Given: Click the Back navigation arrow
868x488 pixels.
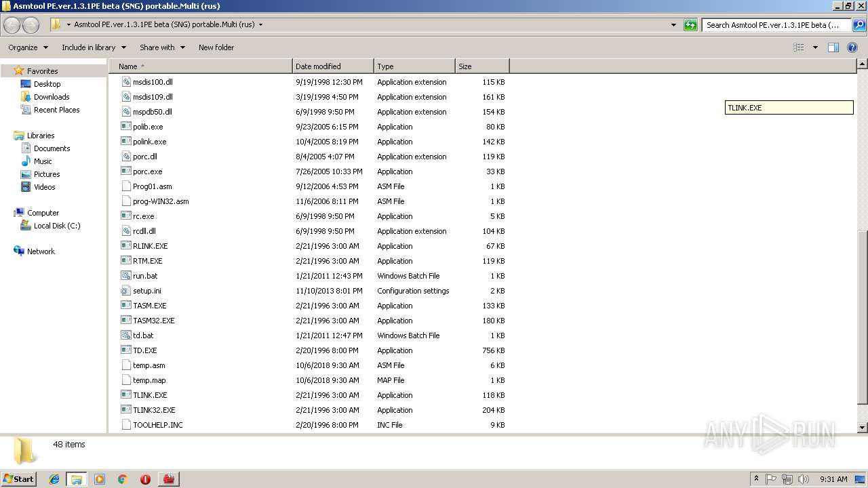Looking at the screenshot, I should (x=12, y=25).
